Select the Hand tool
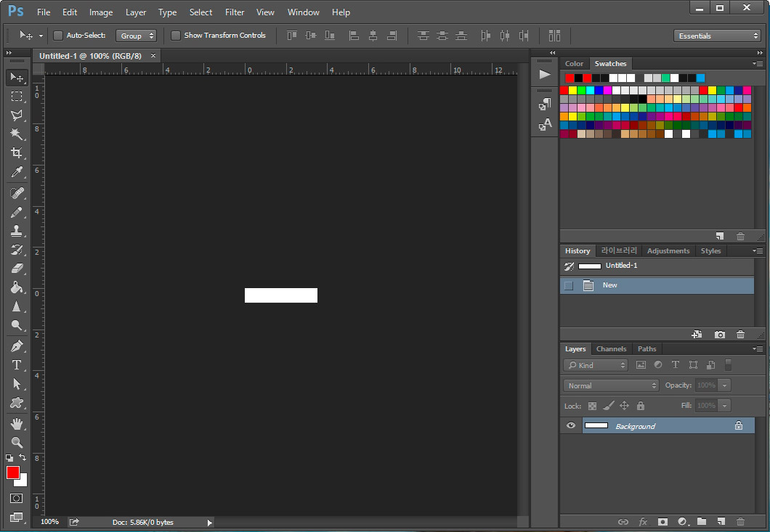Screen dimensions: 770x532 (x=17, y=424)
